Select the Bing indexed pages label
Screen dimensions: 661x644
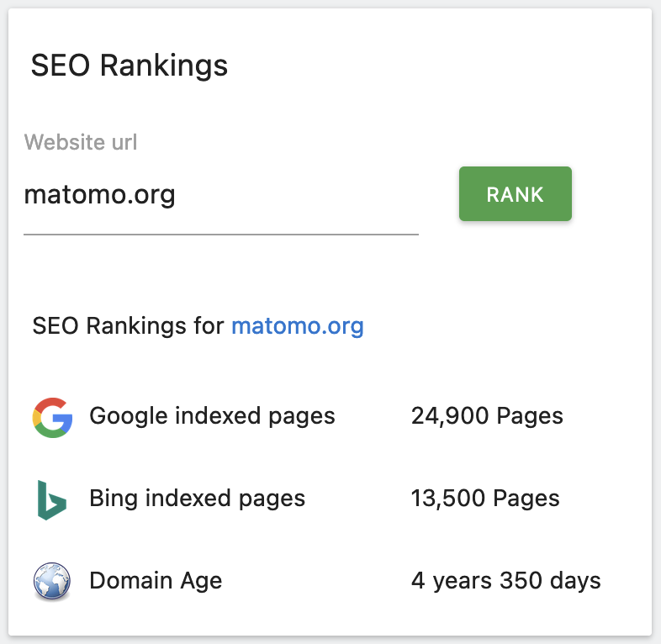click(198, 499)
